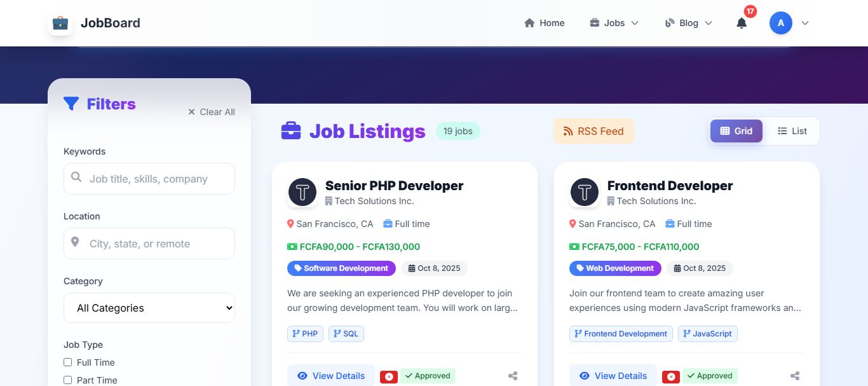The image size is (868, 386).
Task: Expand the user avatar account menu
Action: click(789, 23)
